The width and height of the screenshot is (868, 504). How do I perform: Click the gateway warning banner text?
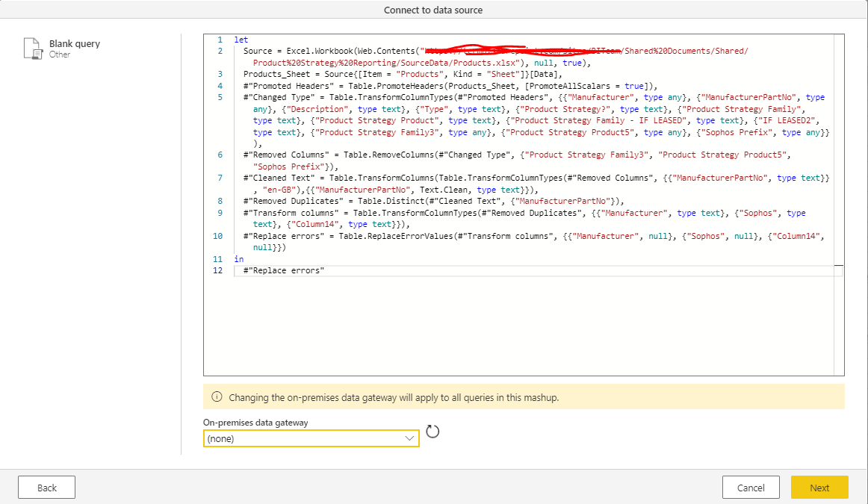(394, 397)
